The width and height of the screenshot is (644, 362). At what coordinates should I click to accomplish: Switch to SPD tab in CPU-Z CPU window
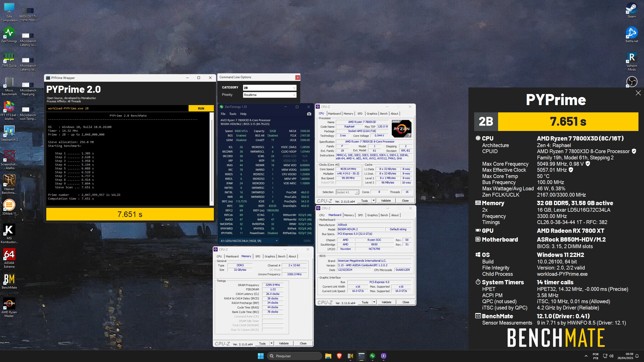pyautogui.click(x=360, y=114)
